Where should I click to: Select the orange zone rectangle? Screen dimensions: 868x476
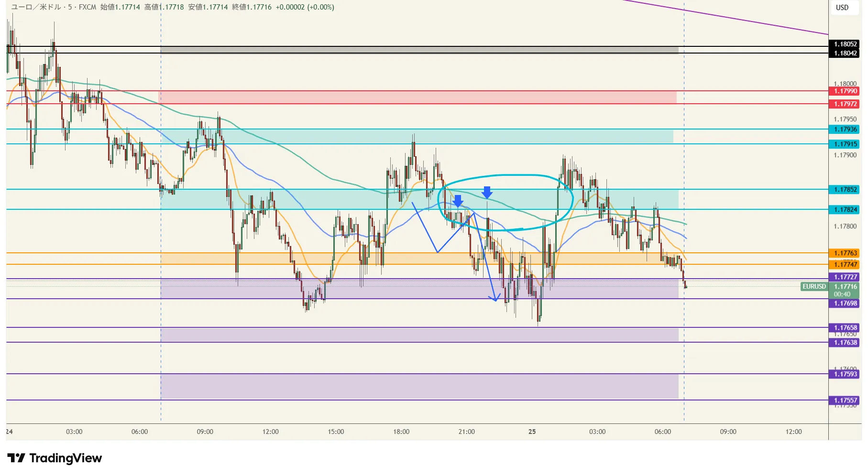pos(419,259)
